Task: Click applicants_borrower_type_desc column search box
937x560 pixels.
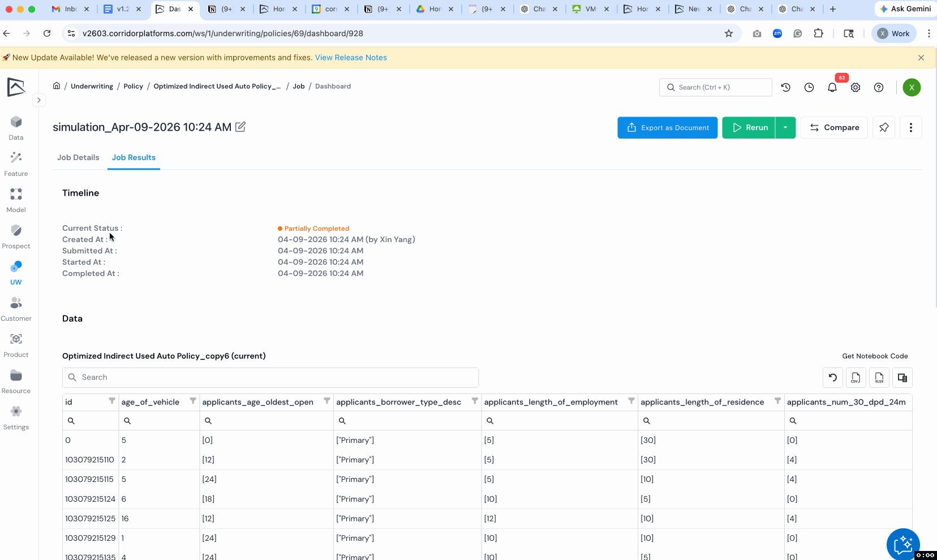Action: [x=407, y=421]
